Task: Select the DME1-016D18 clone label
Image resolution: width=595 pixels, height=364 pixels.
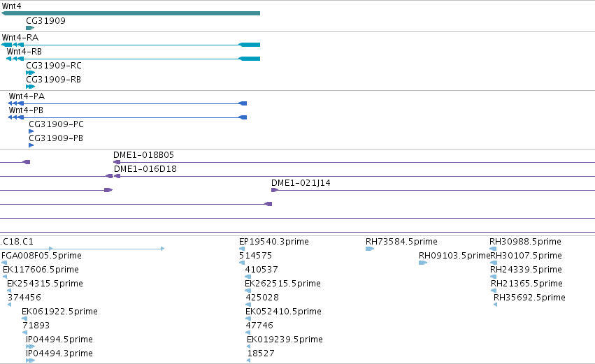Action: [x=145, y=169]
